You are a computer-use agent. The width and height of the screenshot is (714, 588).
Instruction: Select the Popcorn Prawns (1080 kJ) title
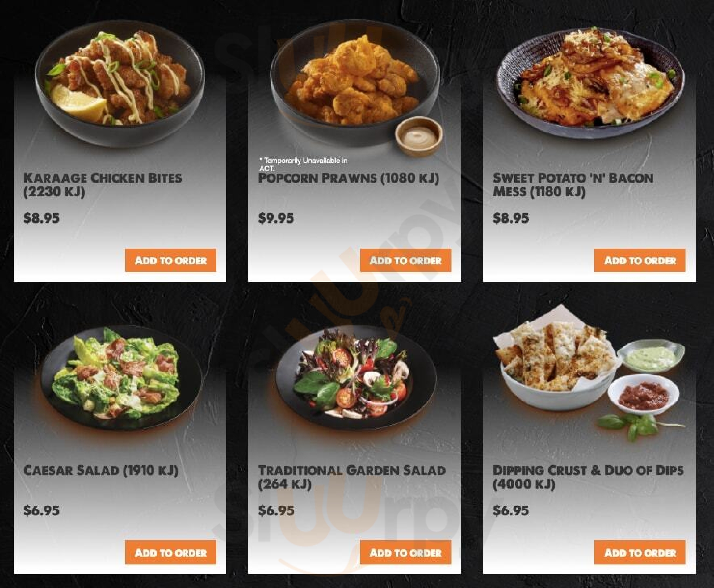click(349, 178)
